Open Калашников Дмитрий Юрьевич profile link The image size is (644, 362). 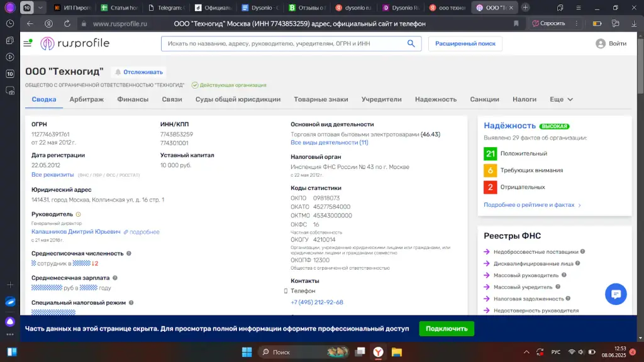[76, 232]
